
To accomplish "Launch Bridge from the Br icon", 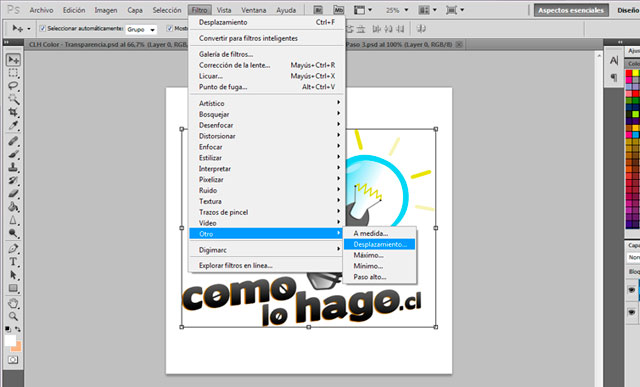I will (x=318, y=10).
